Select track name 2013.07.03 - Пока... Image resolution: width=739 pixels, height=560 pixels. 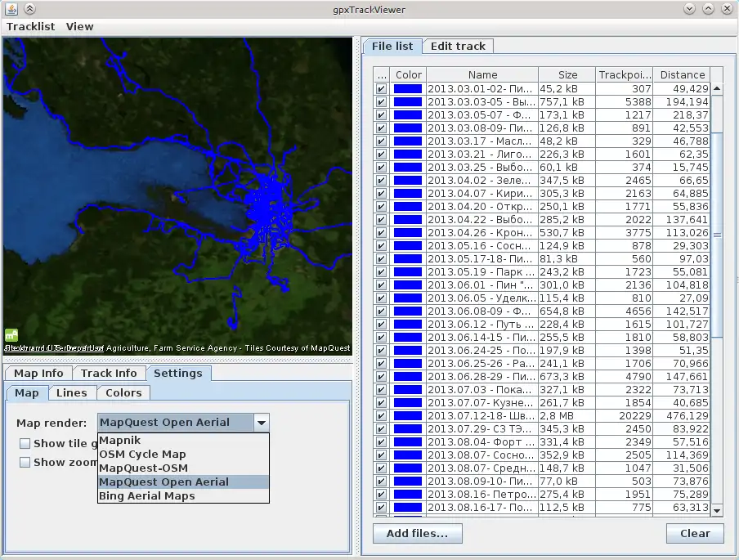click(x=482, y=390)
